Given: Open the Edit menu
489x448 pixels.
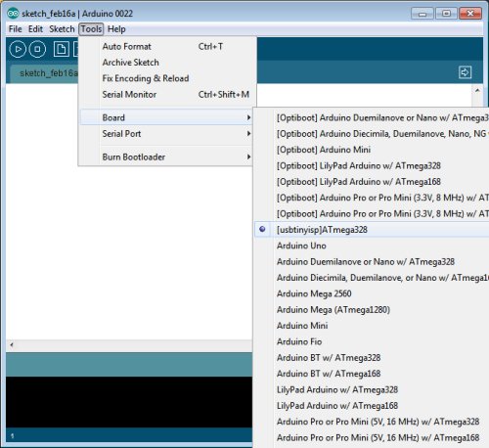Looking at the screenshot, I should (x=35, y=29).
